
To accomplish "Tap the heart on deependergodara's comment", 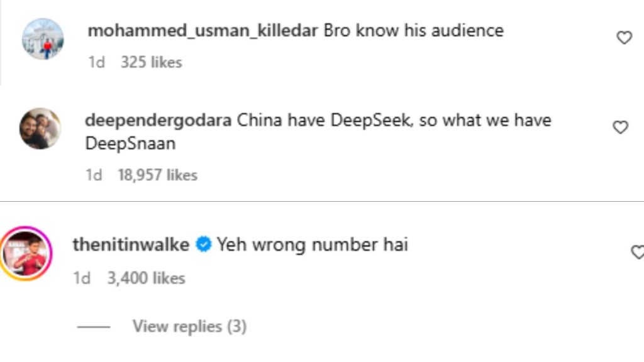I will click(x=621, y=128).
